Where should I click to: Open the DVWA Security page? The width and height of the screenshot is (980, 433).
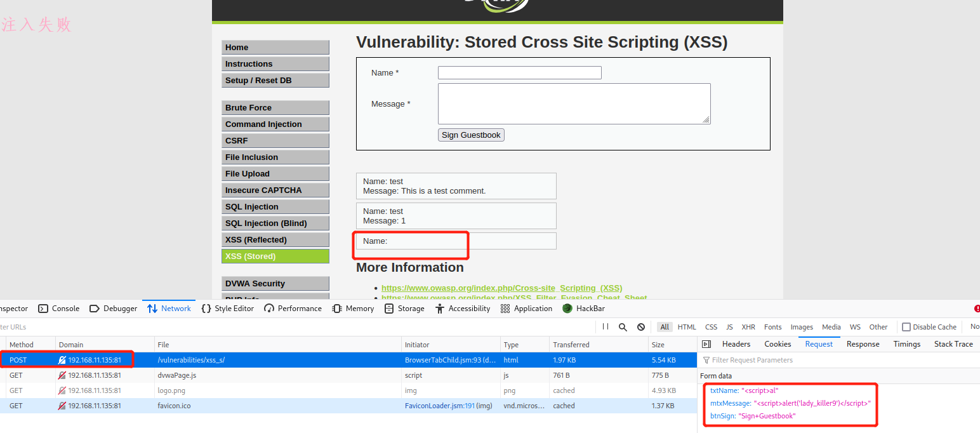pos(275,284)
